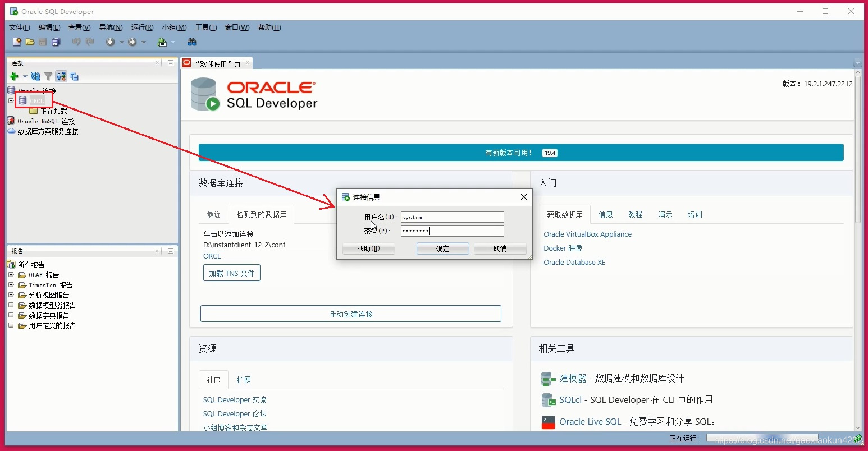Image resolution: width=868 pixels, height=451 pixels.
Task: Click 确定 in the 连接信息 dialog
Action: pos(442,248)
